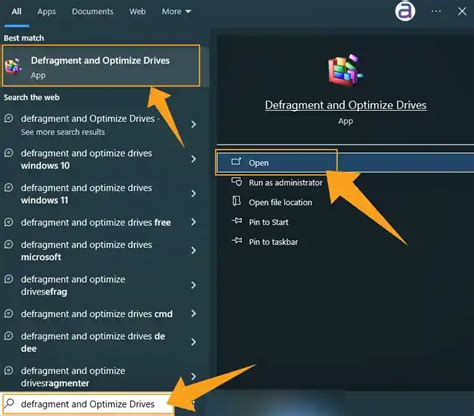The image size is (474, 416).
Task: Click the Defragment and Optimize Drives title link
Action: (x=346, y=105)
